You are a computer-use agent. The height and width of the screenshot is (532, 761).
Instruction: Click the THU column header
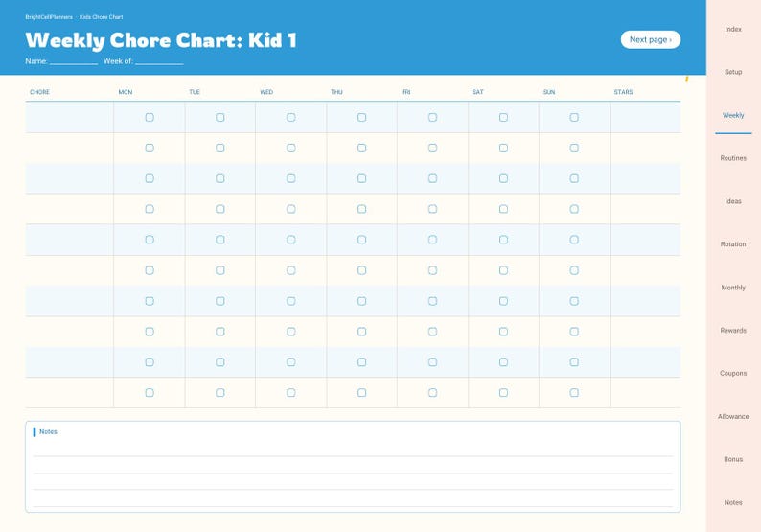[x=336, y=92]
